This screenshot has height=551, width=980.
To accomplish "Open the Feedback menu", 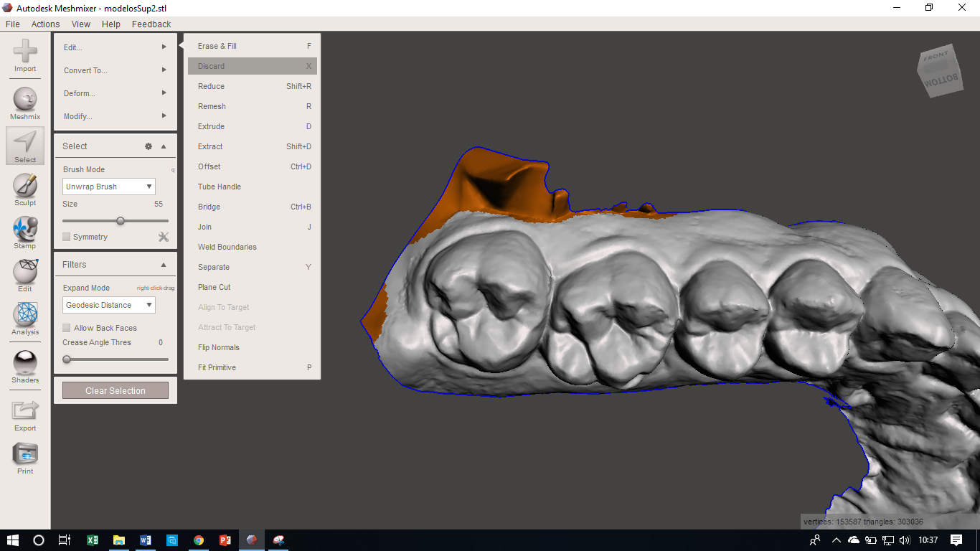I will point(151,24).
